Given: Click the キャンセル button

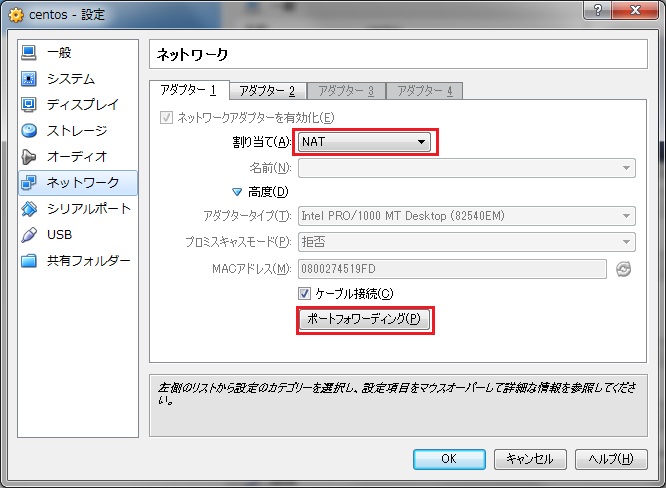Looking at the screenshot, I should [530, 459].
